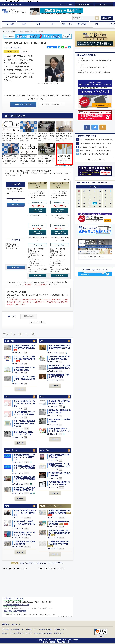115x644 pixels.
Task: Select date 22 in the archive calendar
Action: pyautogui.click(x=94, y=203)
